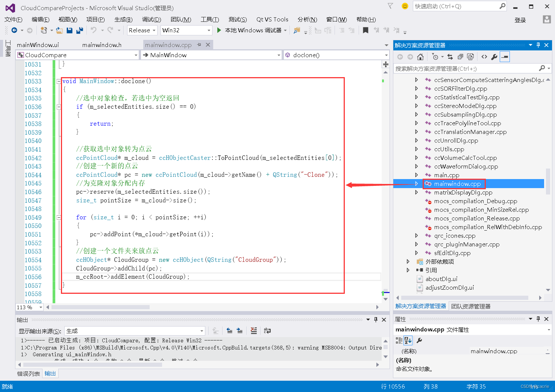Collapse the for-loop outlining on line 10549
The height and width of the screenshot is (392, 555).
pyautogui.click(x=59, y=217)
